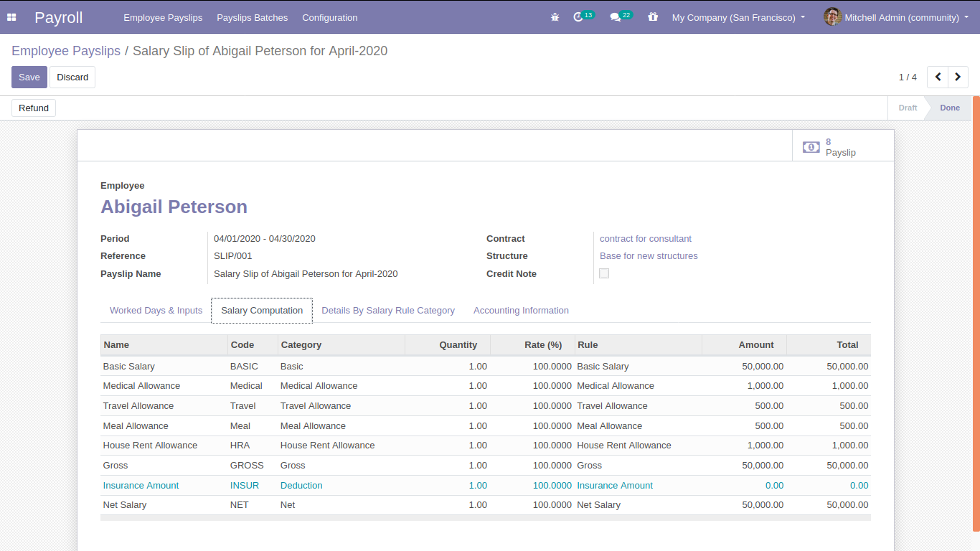Viewport: 980px width, 551px height.
Task: Open Payslips Batches menu
Action: (x=252, y=17)
